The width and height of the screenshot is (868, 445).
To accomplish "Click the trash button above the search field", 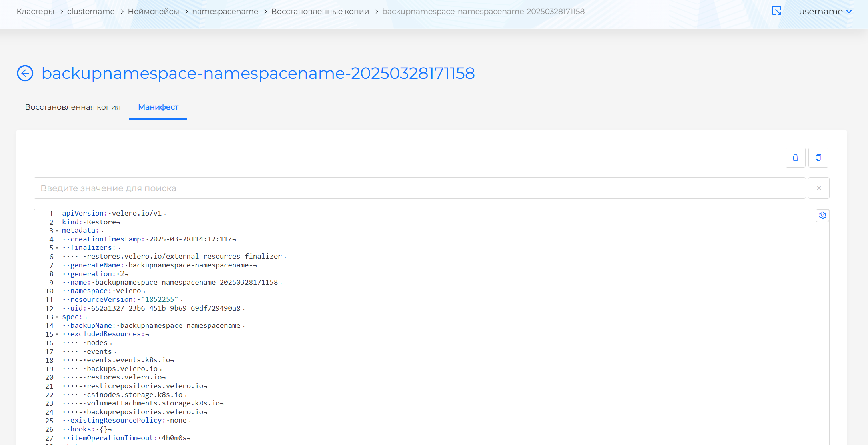I will (795, 158).
